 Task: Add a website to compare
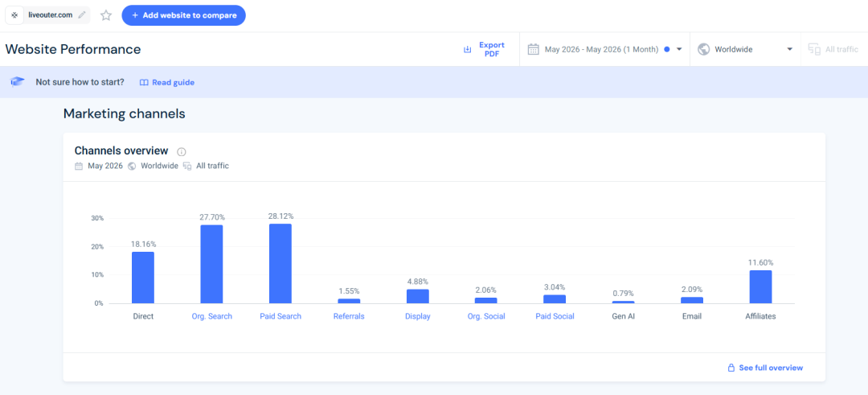[x=184, y=15]
